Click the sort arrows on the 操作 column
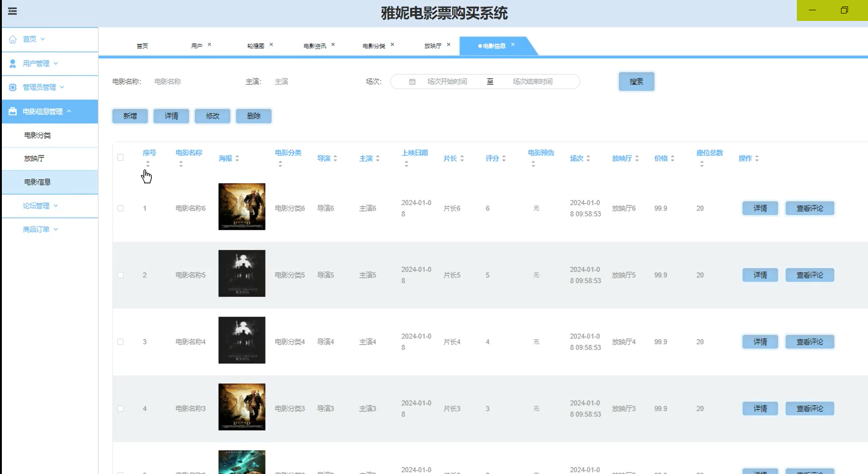 pos(757,158)
